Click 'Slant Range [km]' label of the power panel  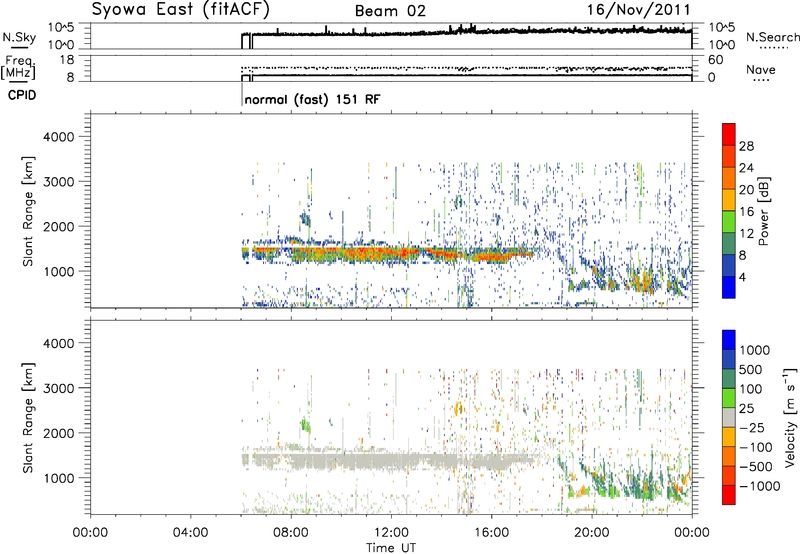[28, 211]
